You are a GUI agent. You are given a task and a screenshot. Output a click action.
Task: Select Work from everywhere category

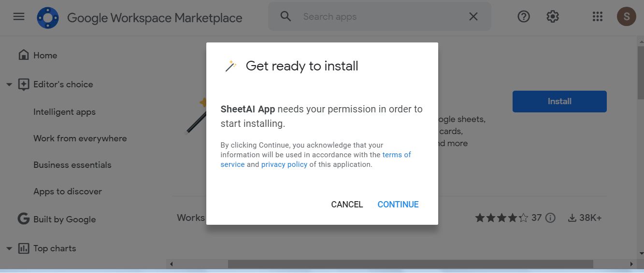[80, 138]
